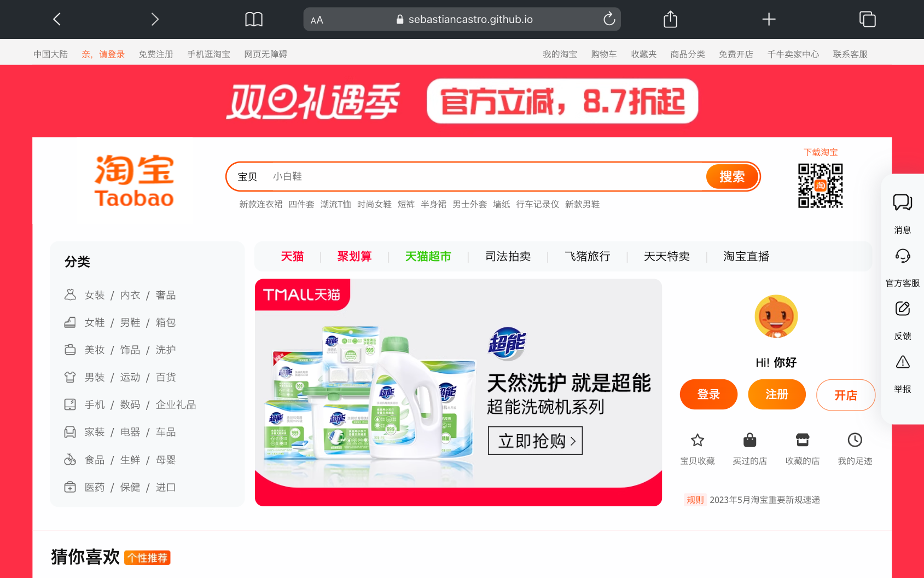The width and height of the screenshot is (924, 578).
Task: Open the 宝贝 search type selector
Action: 247,177
